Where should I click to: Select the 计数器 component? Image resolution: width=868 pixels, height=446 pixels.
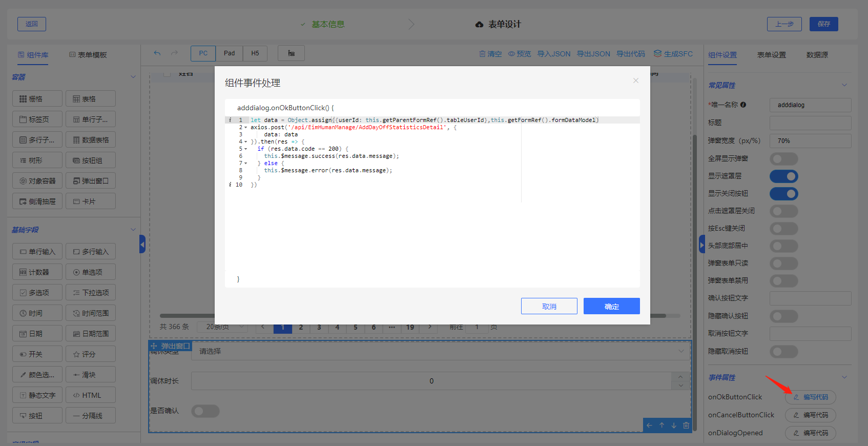pos(37,272)
